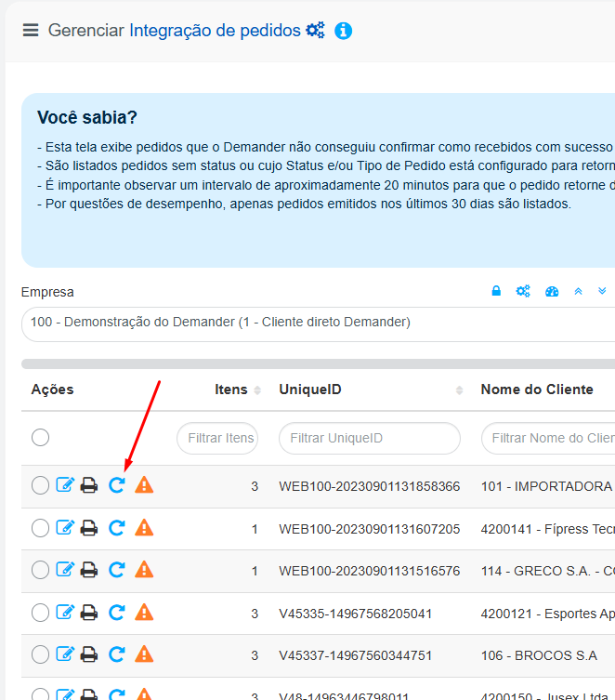Select order V45337-14967560344751 radio
Screen dimensions: 615x700
click(40, 654)
